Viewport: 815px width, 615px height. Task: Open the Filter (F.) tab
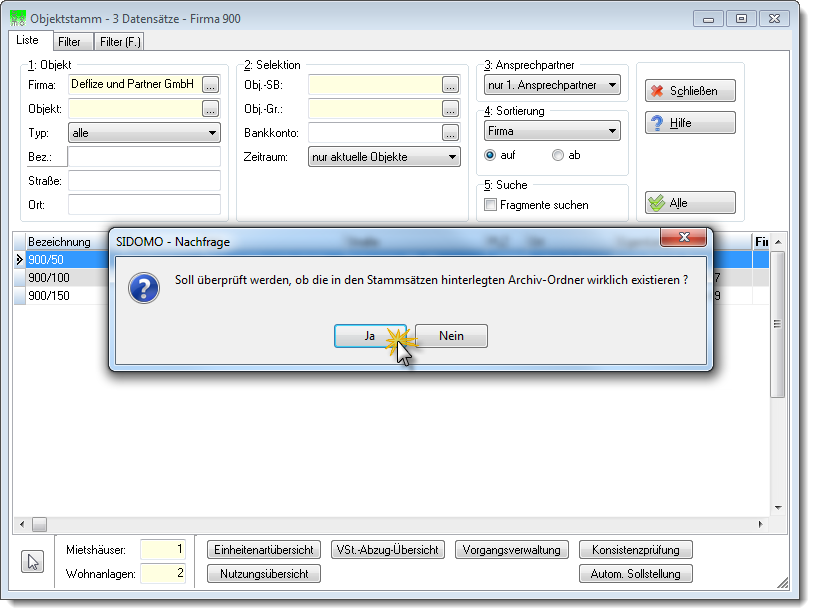point(120,42)
